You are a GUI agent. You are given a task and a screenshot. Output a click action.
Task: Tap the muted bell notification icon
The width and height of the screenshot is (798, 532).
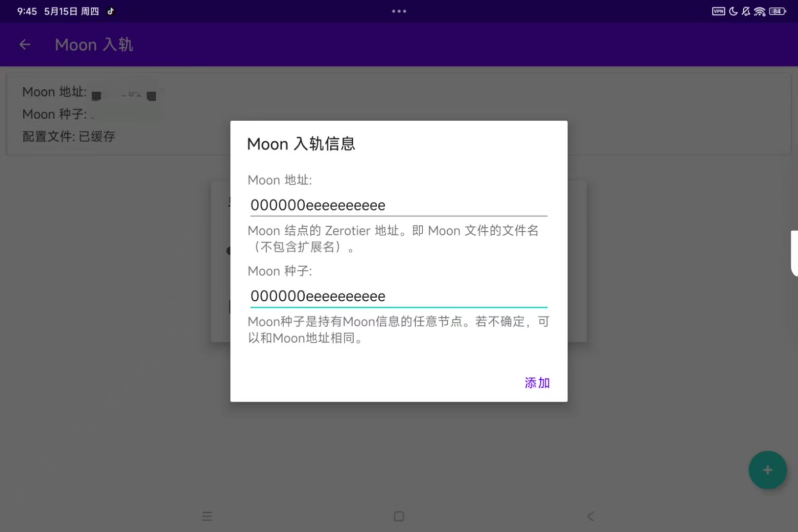(x=746, y=11)
